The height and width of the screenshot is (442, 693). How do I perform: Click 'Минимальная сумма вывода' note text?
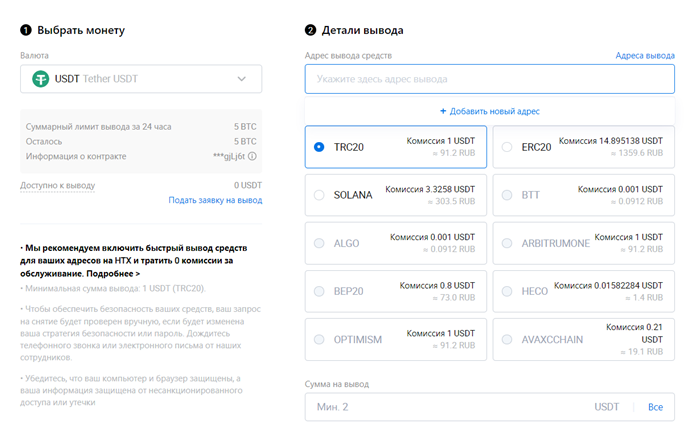(115, 289)
